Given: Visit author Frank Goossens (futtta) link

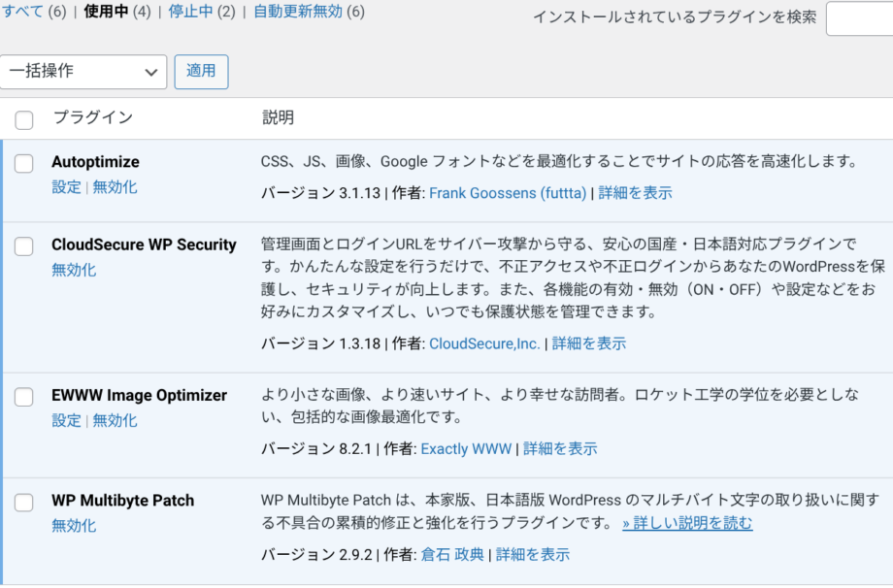Looking at the screenshot, I should [x=508, y=193].
